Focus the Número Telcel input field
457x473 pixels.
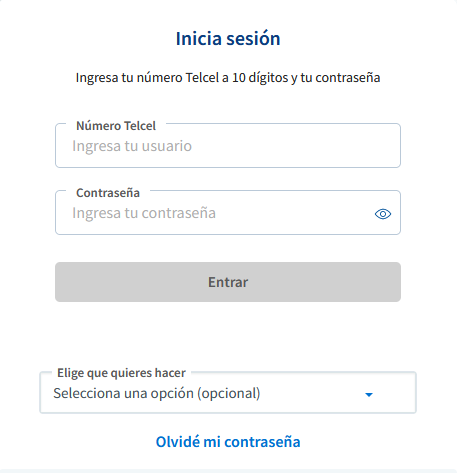pyautogui.click(x=228, y=146)
